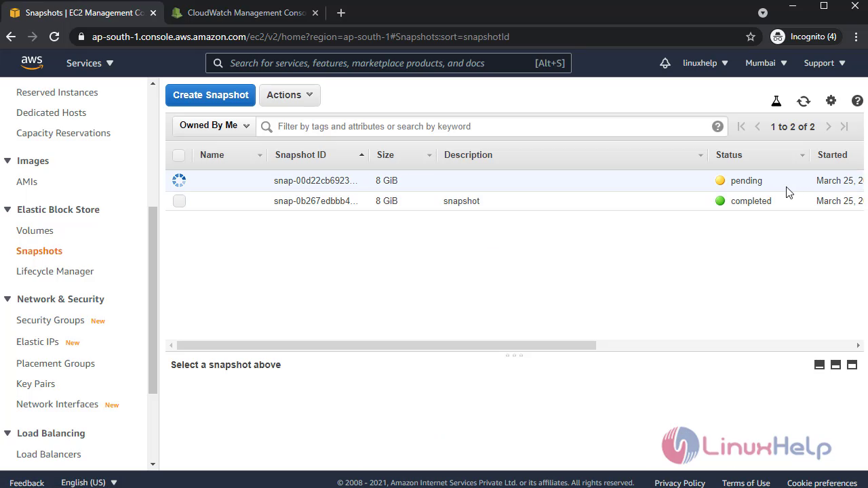868x488 pixels.
Task: Click the horizontal table scrollbar
Action: (x=386, y=345)
